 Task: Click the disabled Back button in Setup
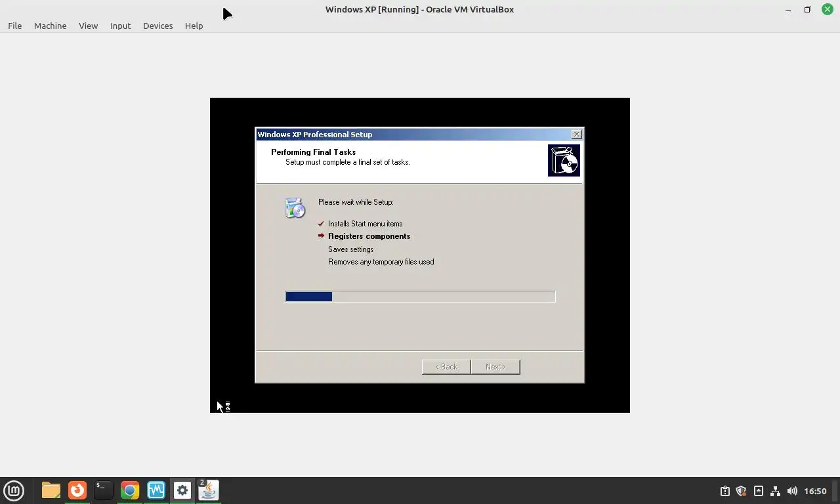click(x=446, y=367)
